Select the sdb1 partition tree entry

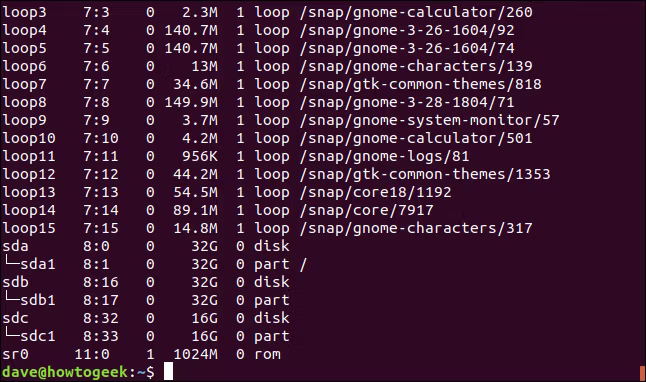click(29, 300)
